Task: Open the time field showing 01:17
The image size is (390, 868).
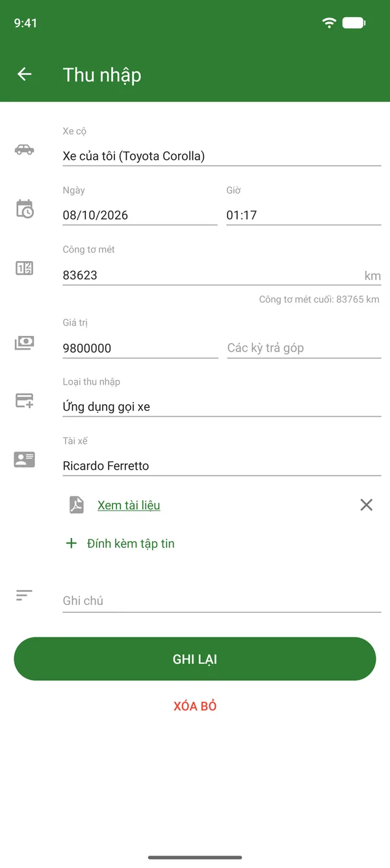Action: 304,215
